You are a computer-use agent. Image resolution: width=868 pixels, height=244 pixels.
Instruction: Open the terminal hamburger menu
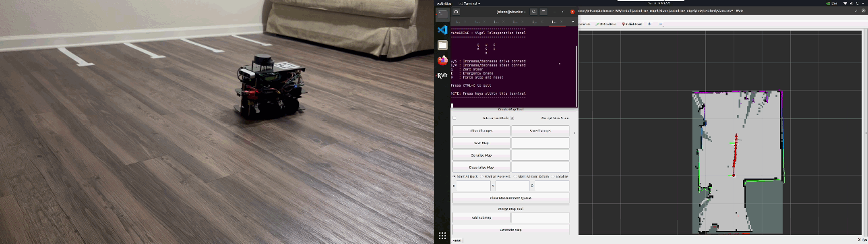pos(544,11)
